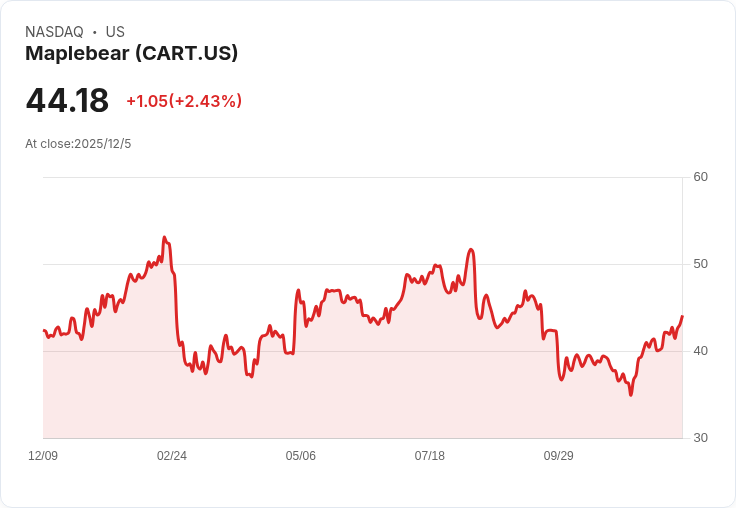736x508 pixels.
Task: Click the chart's highest peak near 02/24
Action: 164,238
